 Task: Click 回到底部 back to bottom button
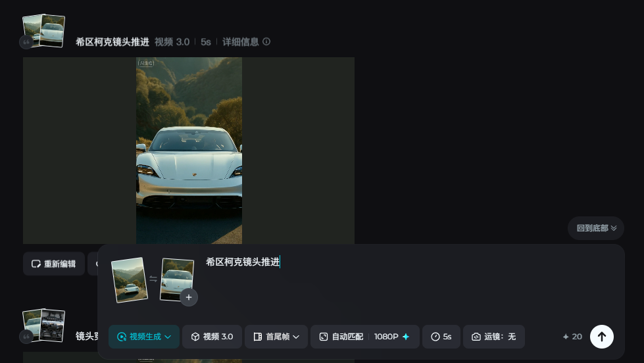[x=596, y=228]
